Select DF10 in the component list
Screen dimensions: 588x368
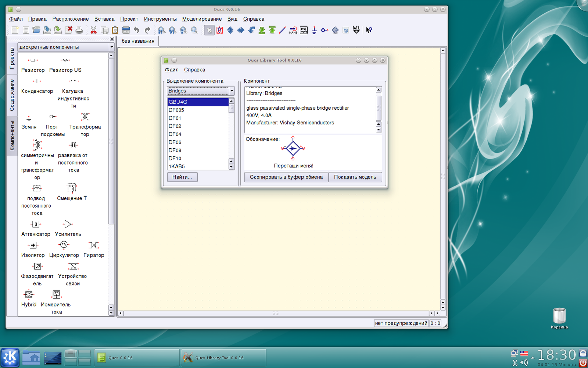(198, 159)
